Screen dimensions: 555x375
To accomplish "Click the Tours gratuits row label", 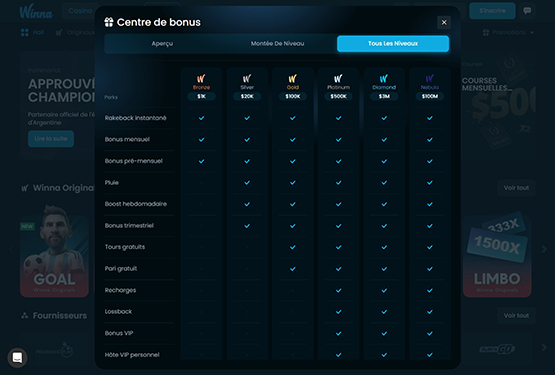I will [x=125, y=247].
